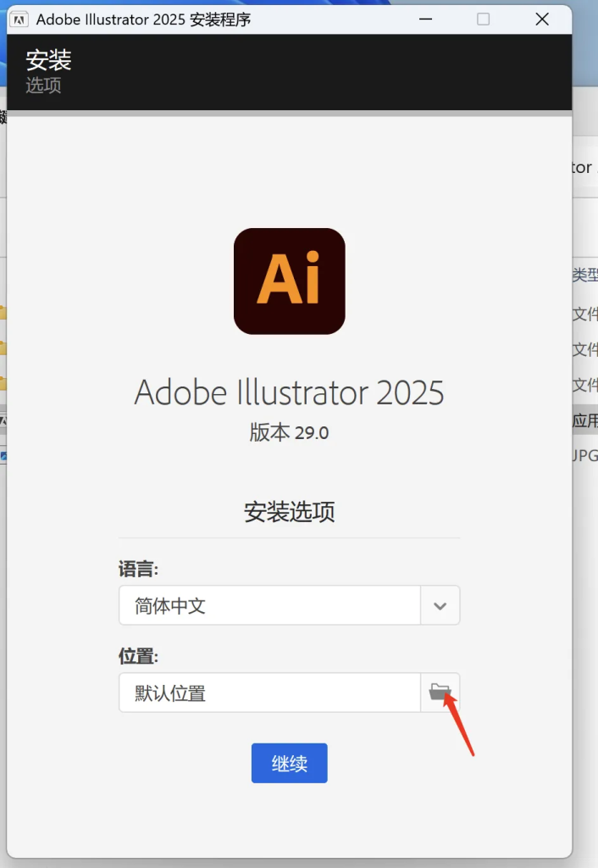Click the Adobe Illustrator 2025 product title
Image resolution: width=598 pixels, height=868 pixels.
(x=290, y=392)
